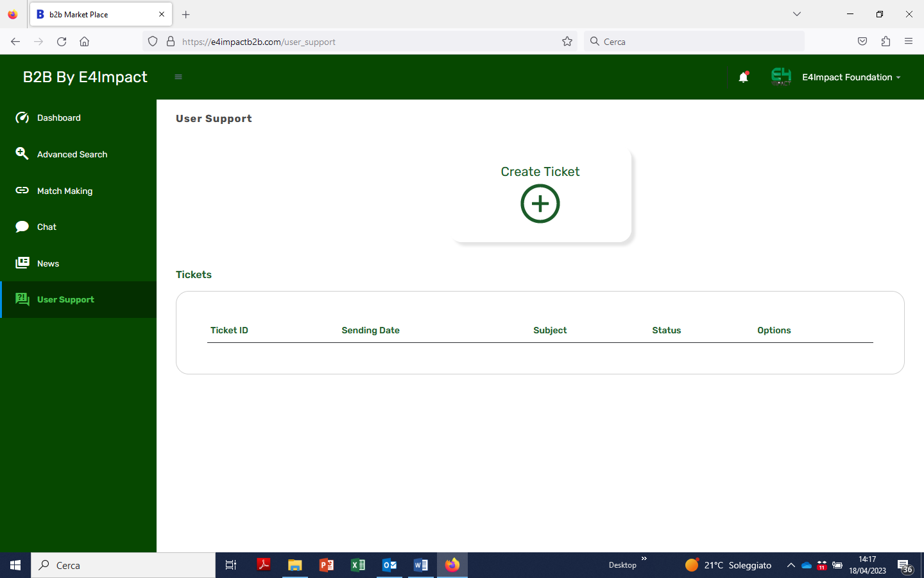The image size is (924, 578).
Task: Go to Advanced Search
Action: [78, 154]
